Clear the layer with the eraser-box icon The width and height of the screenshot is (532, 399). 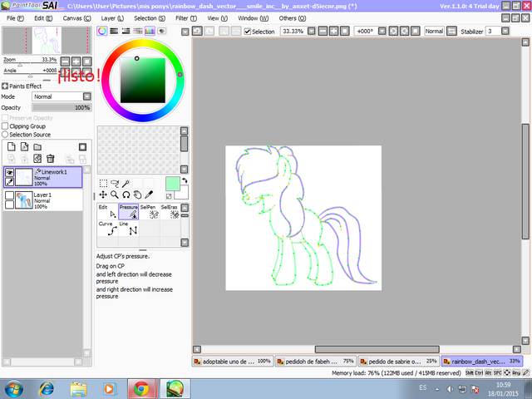(x=37, y=159)
